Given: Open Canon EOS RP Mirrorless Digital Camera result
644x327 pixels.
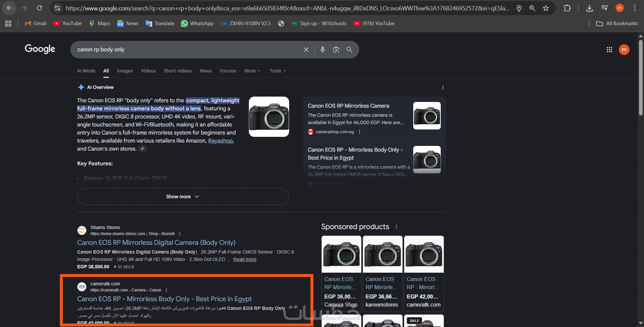Looking at the screenshot, I should click(156, 242).
